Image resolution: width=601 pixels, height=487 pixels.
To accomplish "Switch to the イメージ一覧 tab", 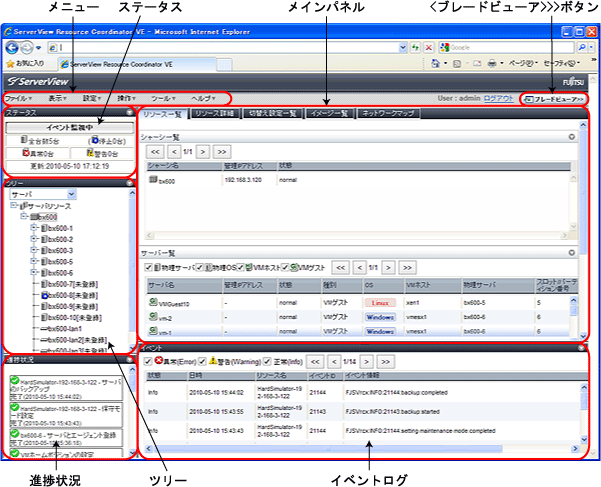I will [329, 113].
